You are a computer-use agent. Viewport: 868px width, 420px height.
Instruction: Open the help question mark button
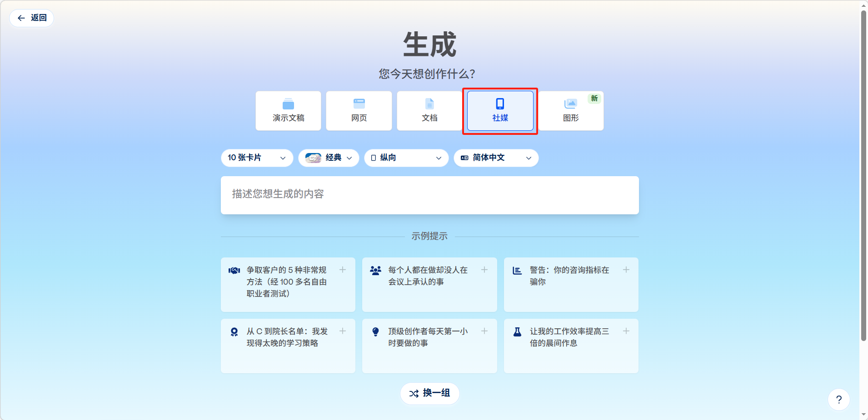(838, 400)
